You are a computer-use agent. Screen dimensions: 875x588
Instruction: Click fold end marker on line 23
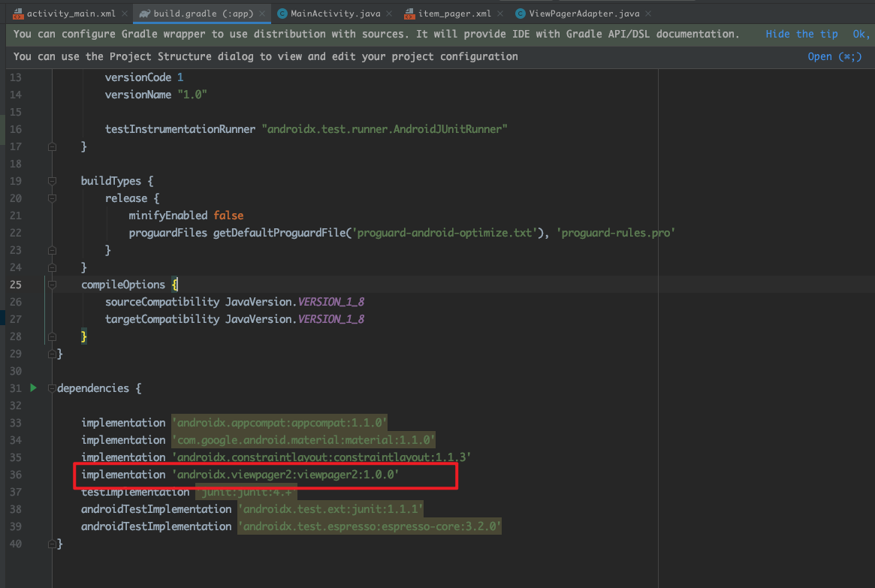coord(52,250)
